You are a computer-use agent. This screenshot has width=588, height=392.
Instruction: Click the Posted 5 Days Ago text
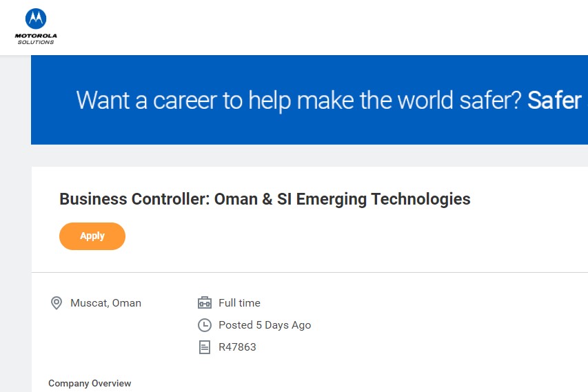click(x=265, y=325)
